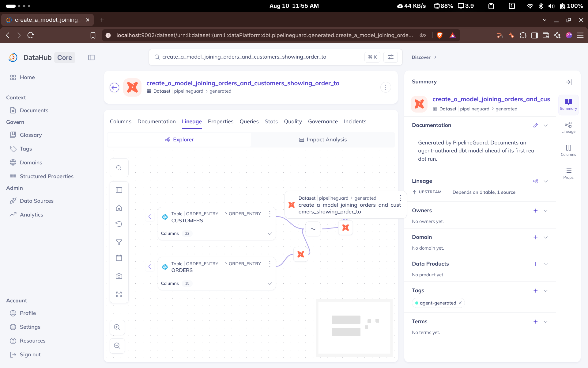Open the Governance tab

(323, 121)
